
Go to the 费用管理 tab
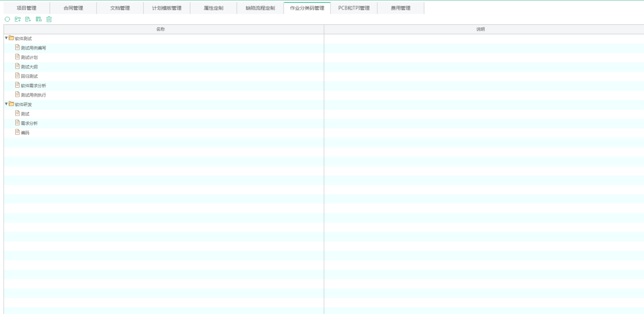(x=400, y=8)
